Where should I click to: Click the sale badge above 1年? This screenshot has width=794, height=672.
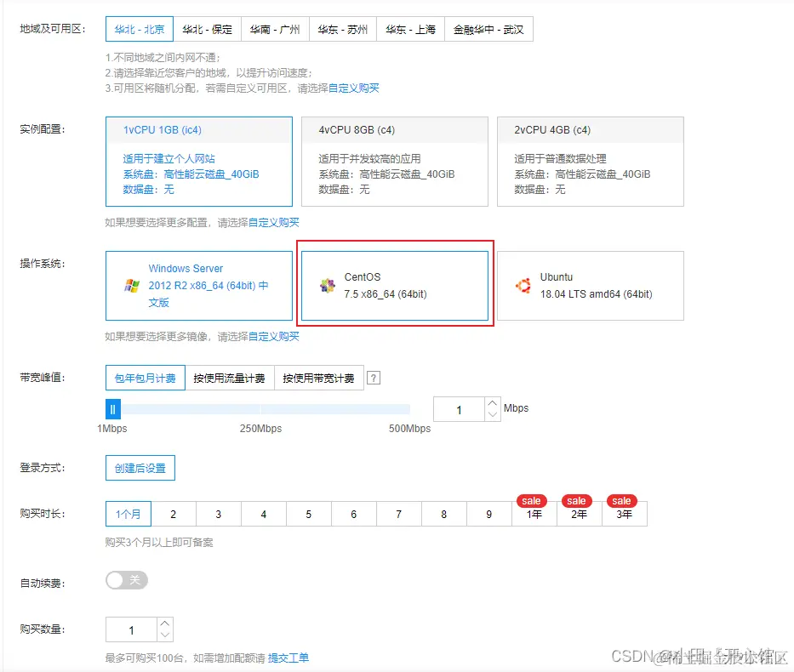tap(532, 501)
